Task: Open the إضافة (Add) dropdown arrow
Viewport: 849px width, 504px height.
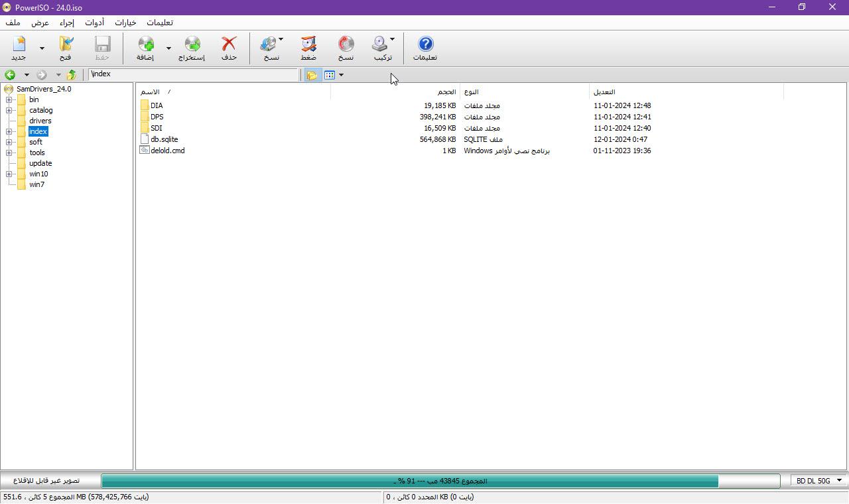Action: pyautogui.click(x=168, y=48)
